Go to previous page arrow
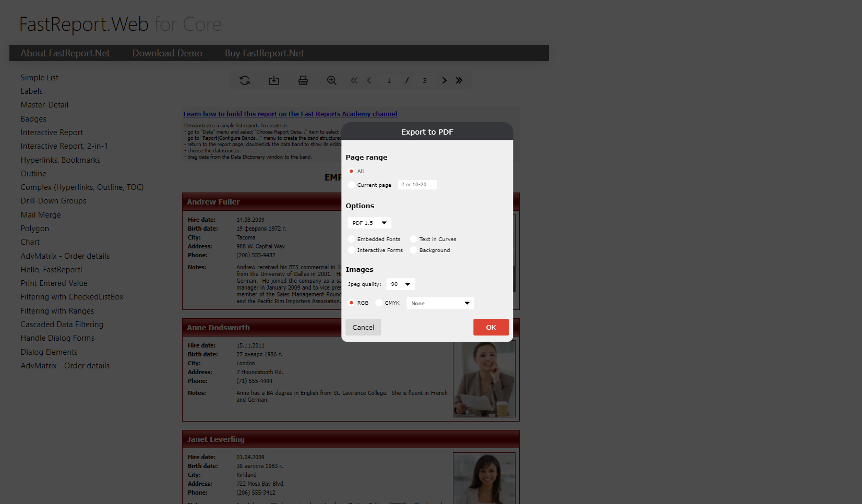Image resolution: width=862 pixels, height=504 pixels. click(369, 80)
